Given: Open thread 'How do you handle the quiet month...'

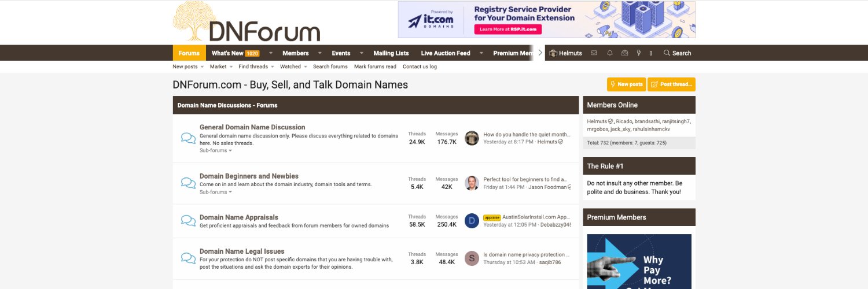Looking at the screenshot, I should coord(527,134).
